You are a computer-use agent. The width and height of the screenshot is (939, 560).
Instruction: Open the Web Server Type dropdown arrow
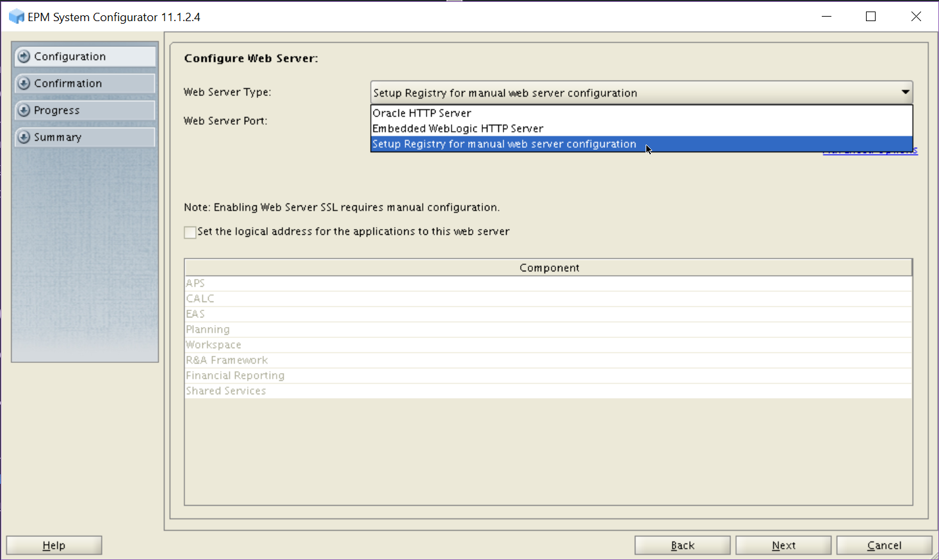pyautogui.click(x=905, y=92)
